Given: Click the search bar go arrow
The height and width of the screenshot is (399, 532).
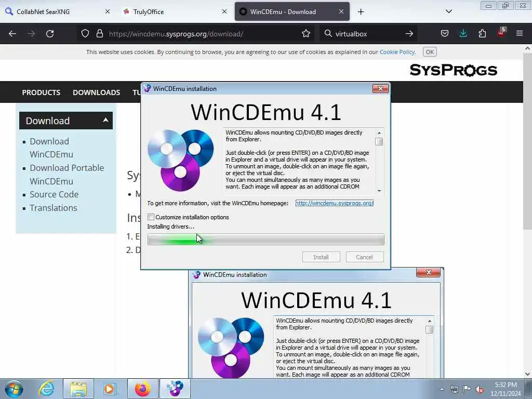Looking at the screenshot, I should click(x=409, y=34).
